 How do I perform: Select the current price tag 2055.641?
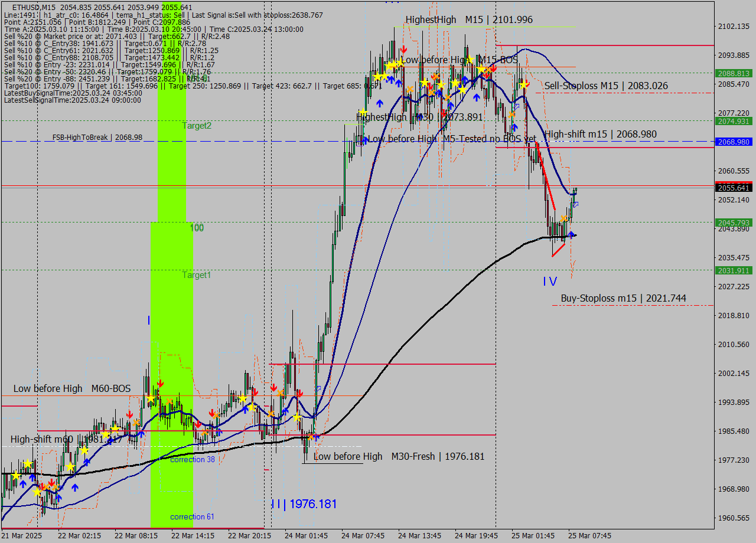click(x=733, y=188)
